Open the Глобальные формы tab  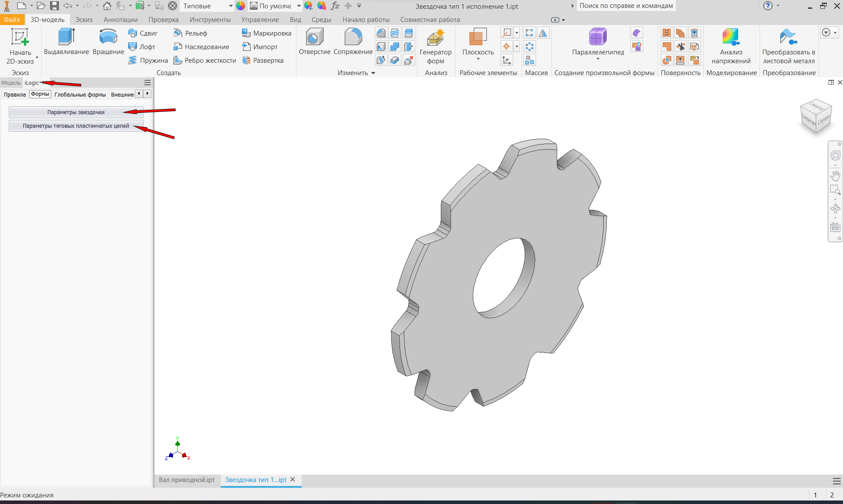[x=80, y=94]
